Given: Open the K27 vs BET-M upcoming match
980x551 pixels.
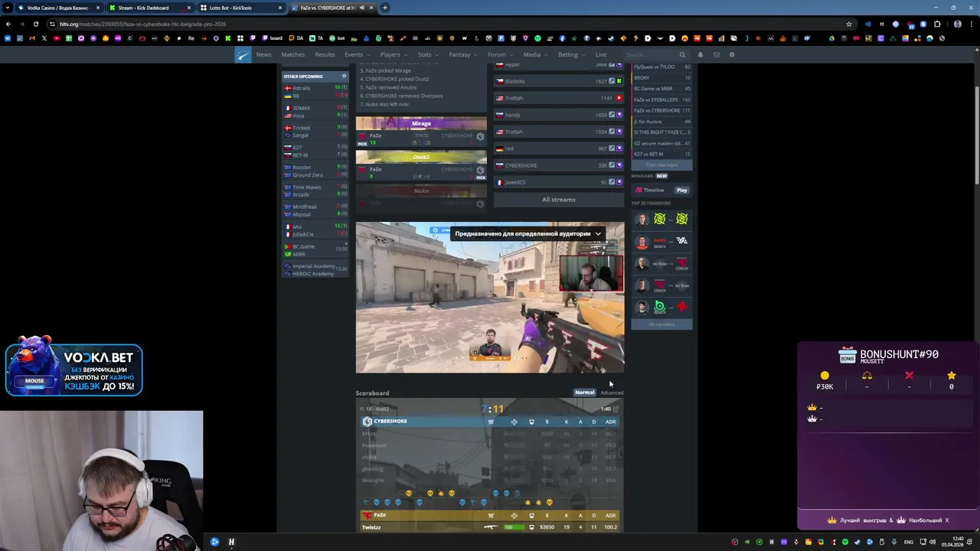Looking at the screenshot, I should [315, 151].
